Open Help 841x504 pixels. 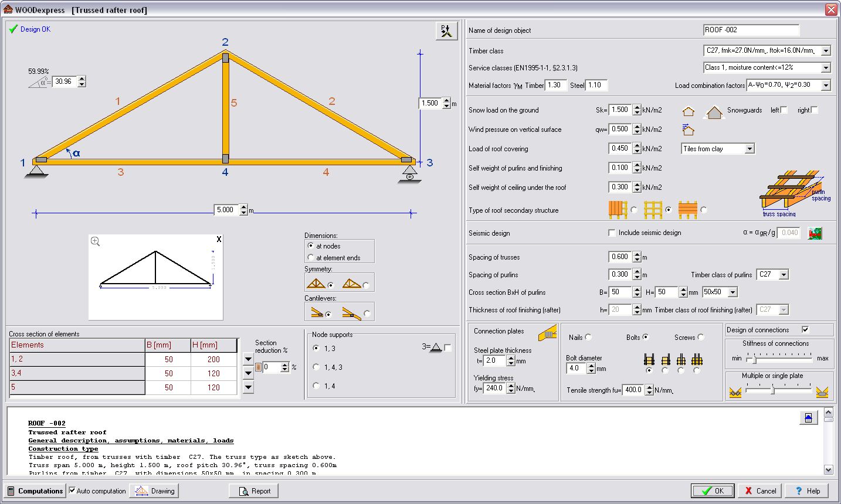point(808,491)
